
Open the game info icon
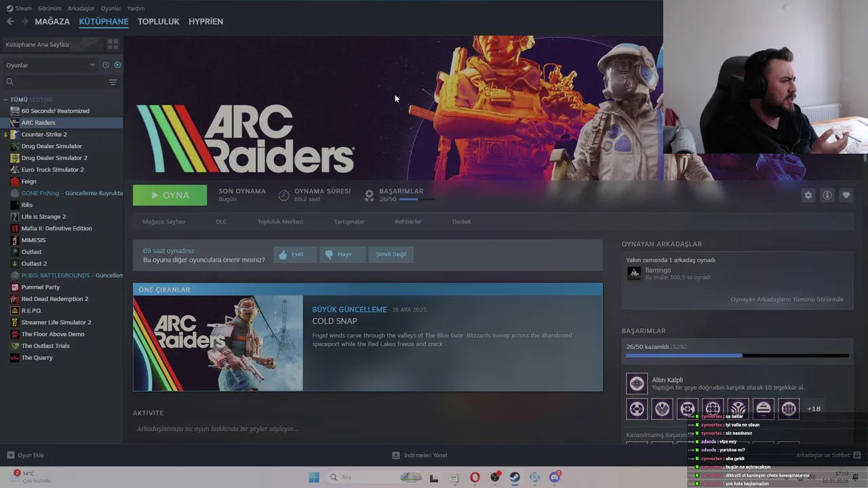[x=827, y=195]
